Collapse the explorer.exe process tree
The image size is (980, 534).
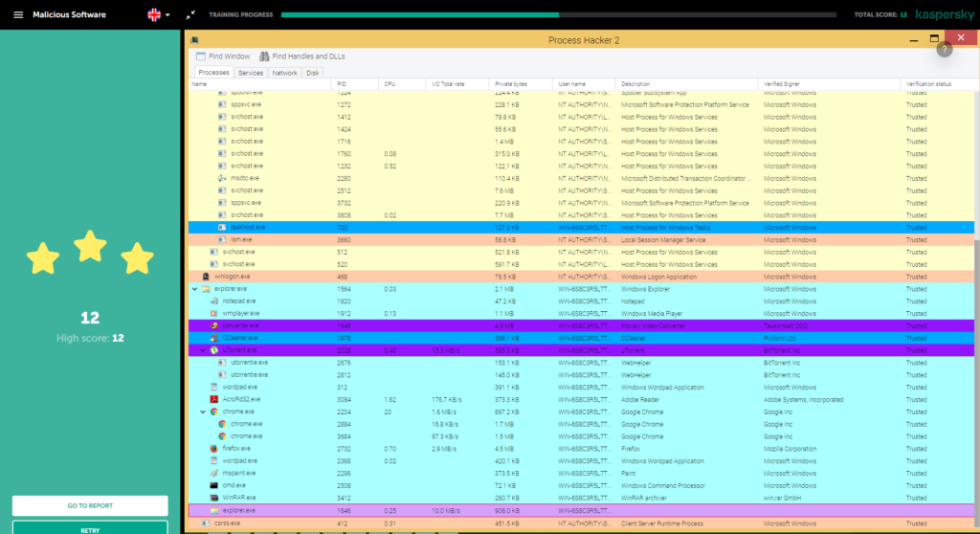pos(194,289)
